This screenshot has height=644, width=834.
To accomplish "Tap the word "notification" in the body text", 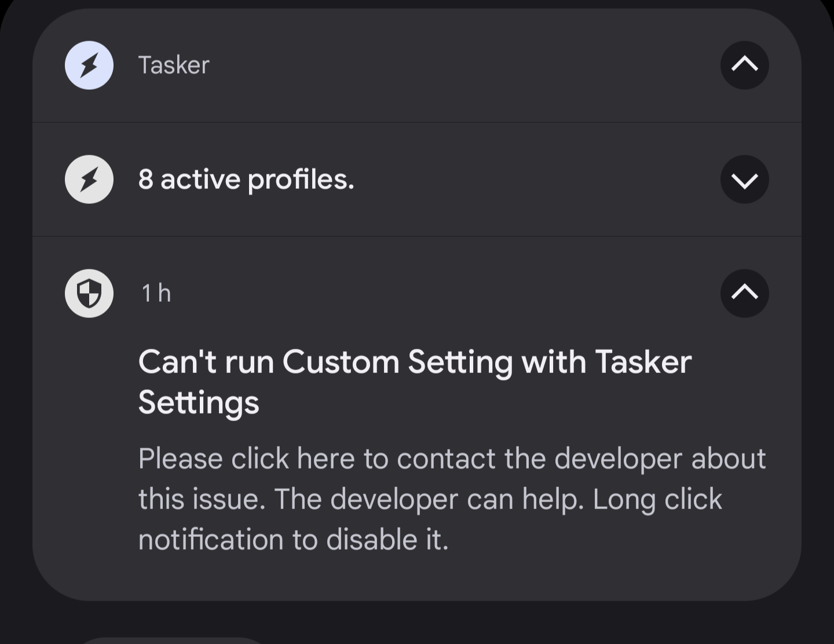I will (210, 540).
